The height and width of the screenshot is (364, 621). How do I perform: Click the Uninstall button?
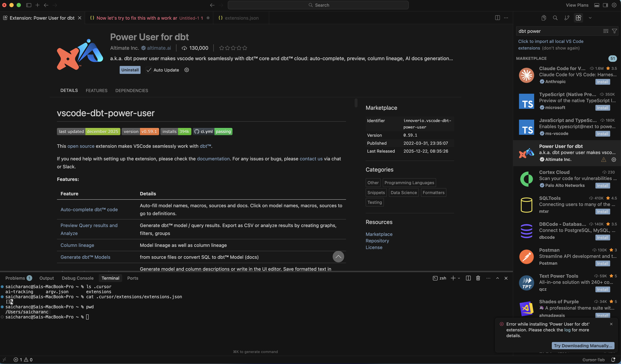(x=130, y=70)
